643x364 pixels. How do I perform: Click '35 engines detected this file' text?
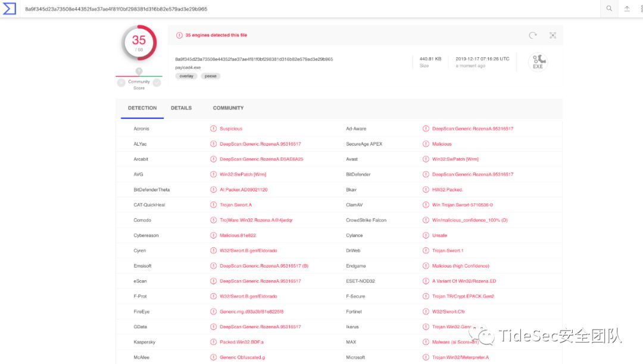(x=216, y=35)
